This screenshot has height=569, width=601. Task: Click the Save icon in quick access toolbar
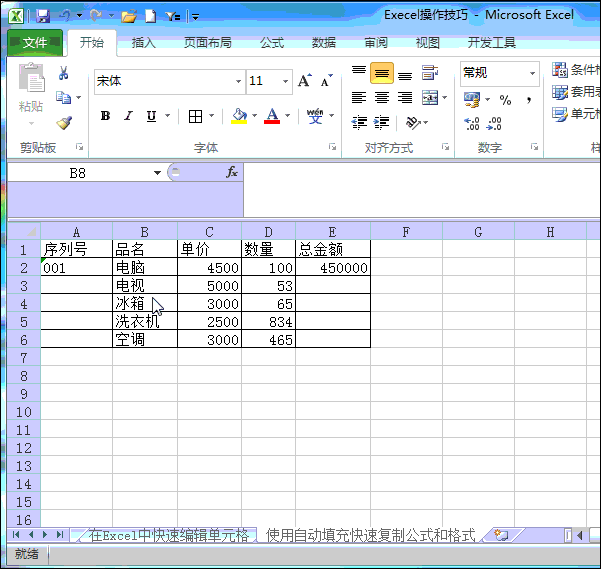43,16
